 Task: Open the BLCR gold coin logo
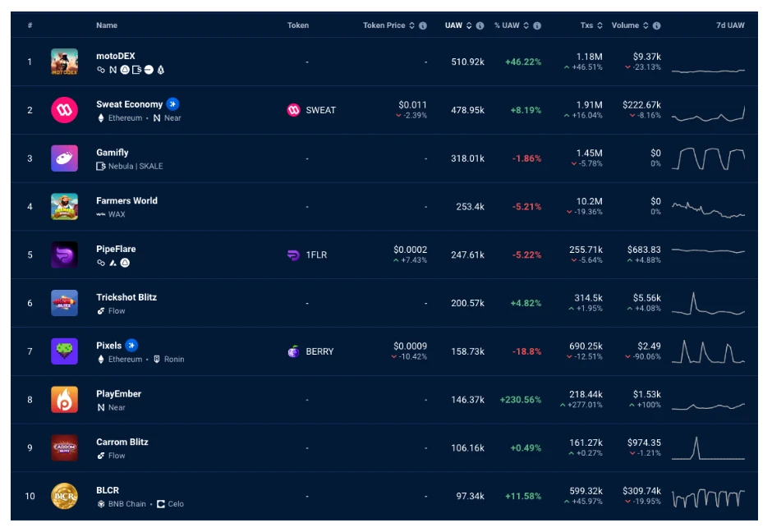point(65,496)
